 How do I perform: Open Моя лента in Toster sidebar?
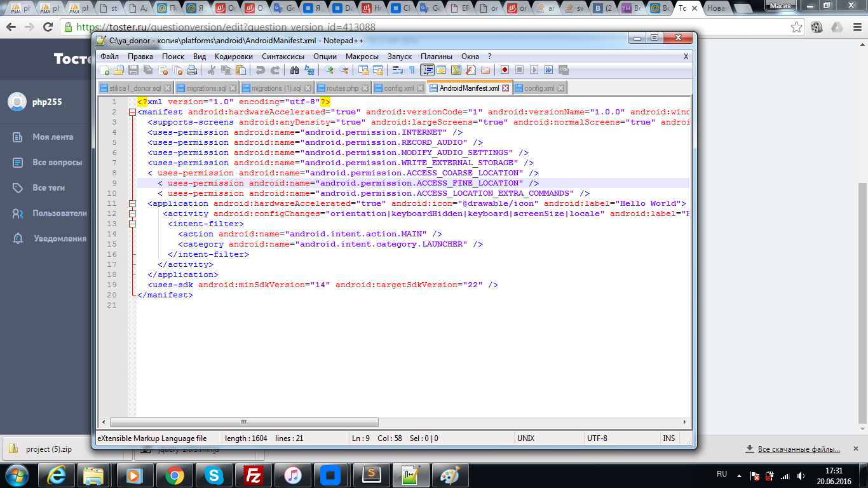click(53, 137)
